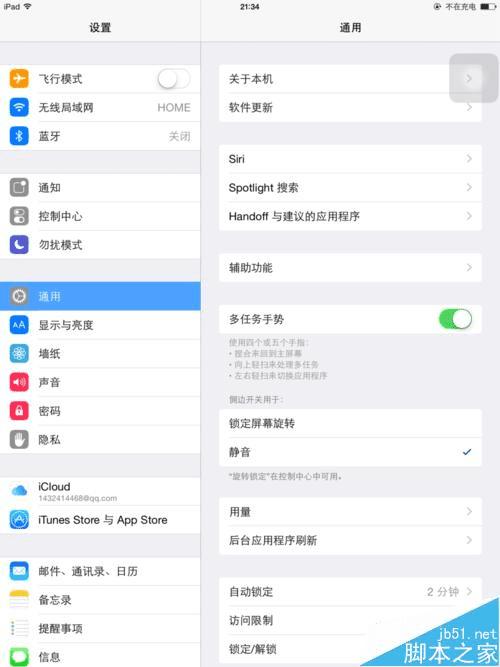This screenshot has height=667, width=500.
Task: Select Lock Rotation (锁定屏幕旋转) option
Action: pos(350,424)
